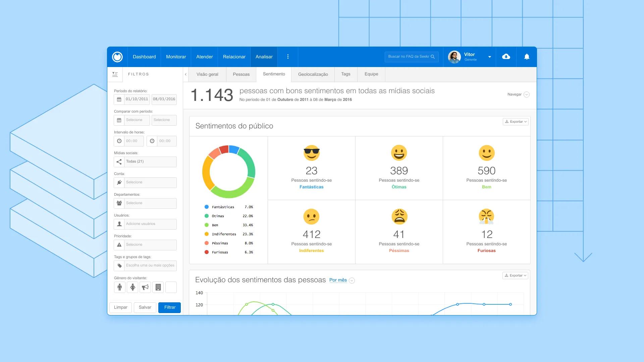This screenshot has width=644, height=362.
Task: Click the blue Filtrar button
Action: click(169, 307)
